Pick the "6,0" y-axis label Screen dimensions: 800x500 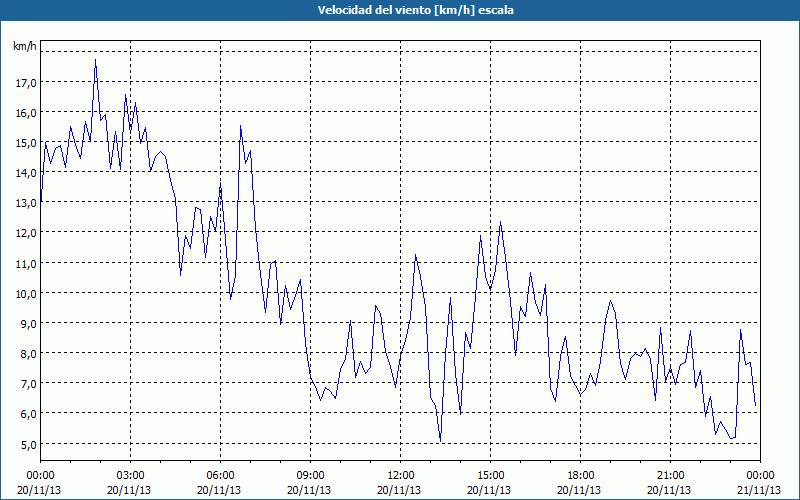28,414
